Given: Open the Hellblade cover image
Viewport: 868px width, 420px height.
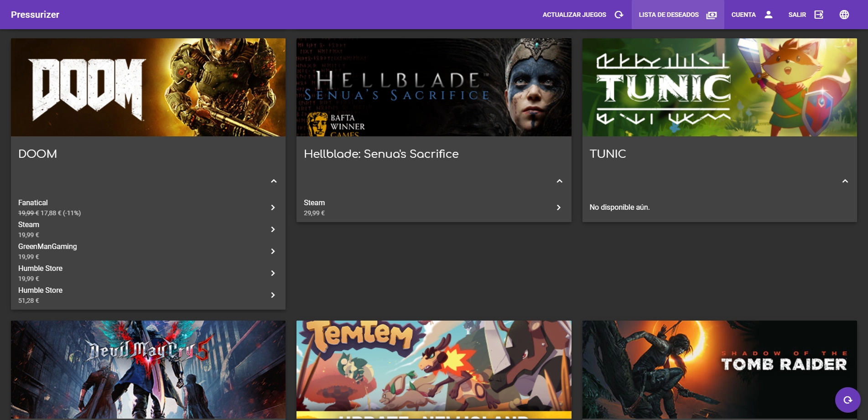Looking at the screenshot, I should [x=434, y=87].
